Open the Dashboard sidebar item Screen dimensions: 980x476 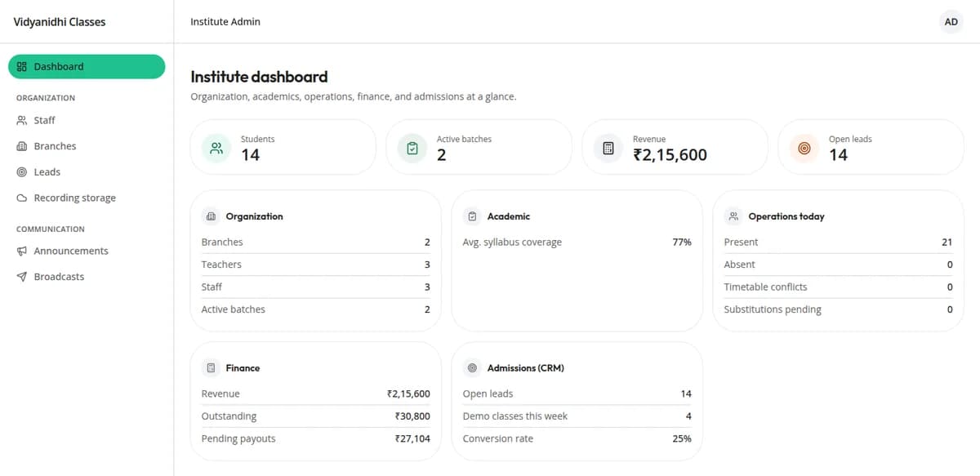point(87,67)
